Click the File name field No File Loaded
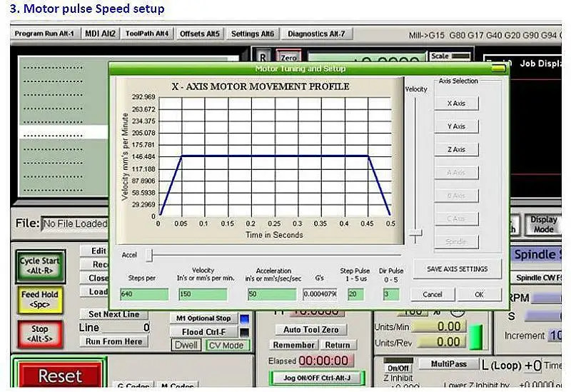The height and width of the screenshot is (392, 571). pos(75,223)
